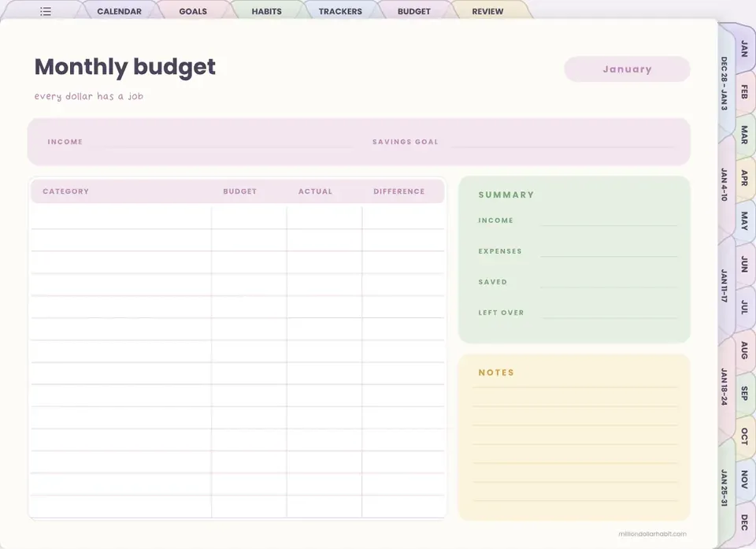Open the JUN side tab

[744, 265]
